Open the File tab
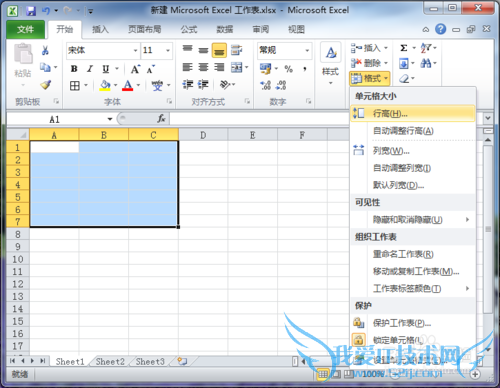Screen dimensions: 500x388 (x=25, y=29)
